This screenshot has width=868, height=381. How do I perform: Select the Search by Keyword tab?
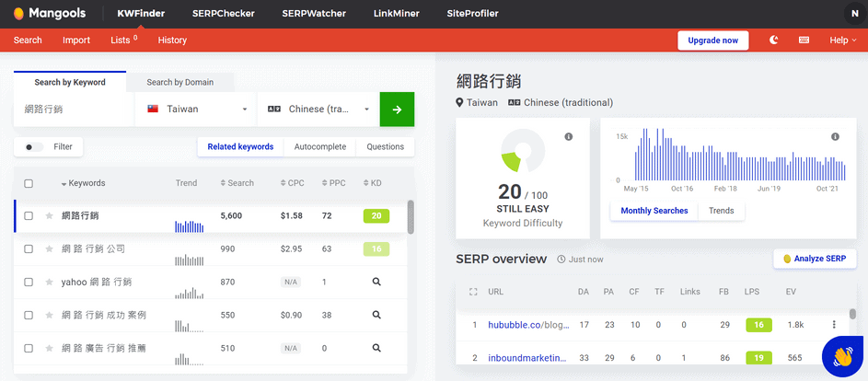click(x=70, y=82)
